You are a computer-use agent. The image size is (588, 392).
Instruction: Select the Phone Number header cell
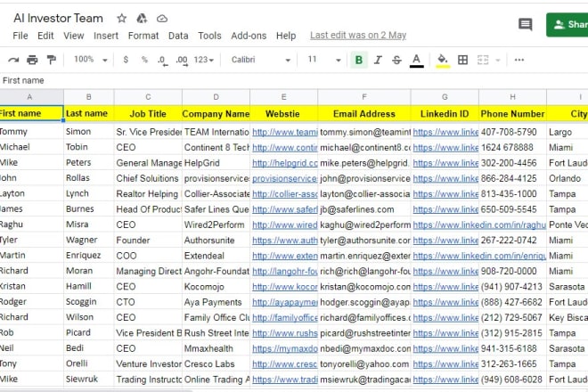512,114
